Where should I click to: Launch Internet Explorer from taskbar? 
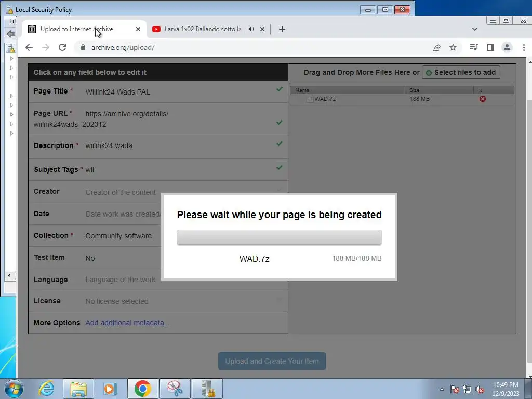[x=46, y=389]
